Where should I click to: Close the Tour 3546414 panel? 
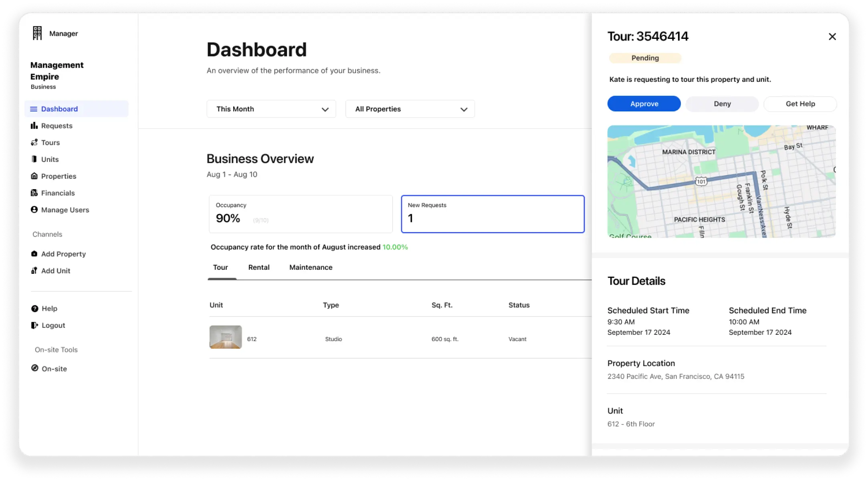click(832, 37)
